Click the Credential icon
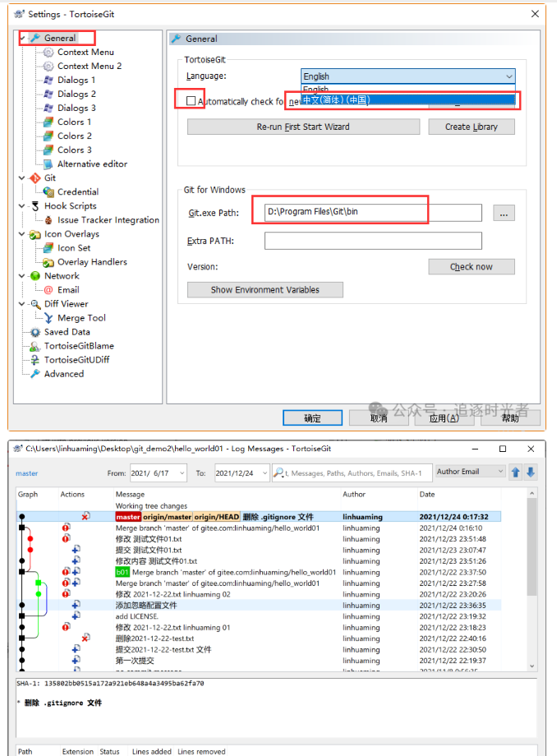The height and width of the screenshot is (756, 557). pyautogui.click(x=48, y=192)
